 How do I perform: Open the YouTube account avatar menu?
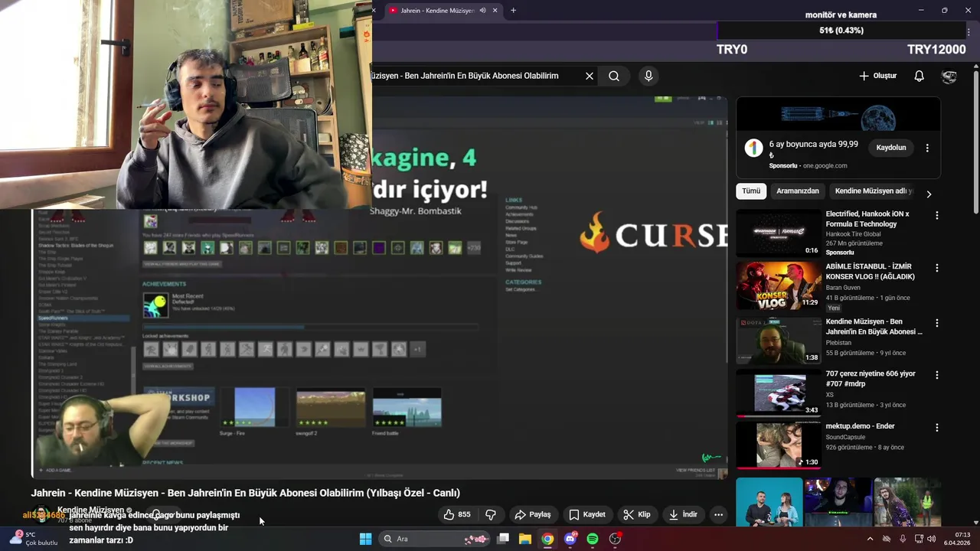[x=949, y=76]
